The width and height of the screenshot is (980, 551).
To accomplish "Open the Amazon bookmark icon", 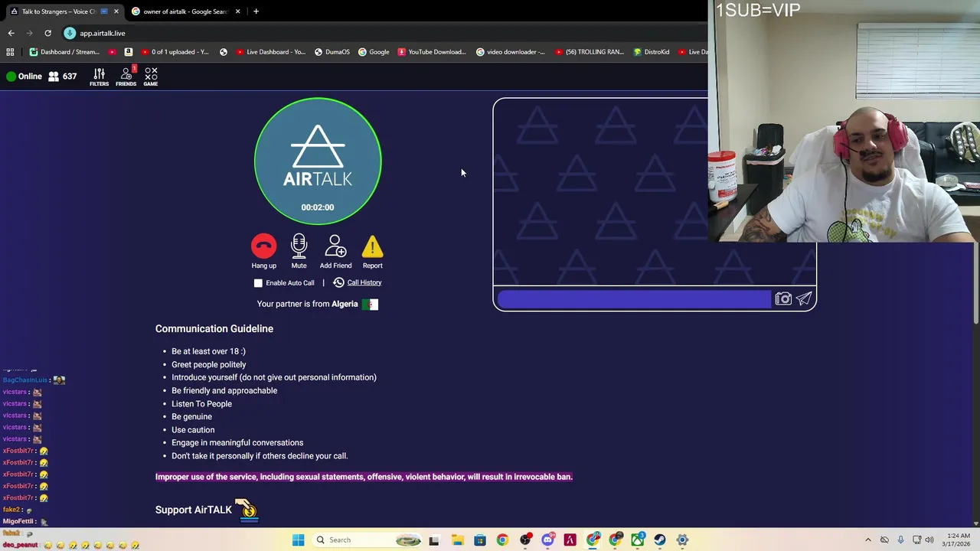I will pos(128,52).
